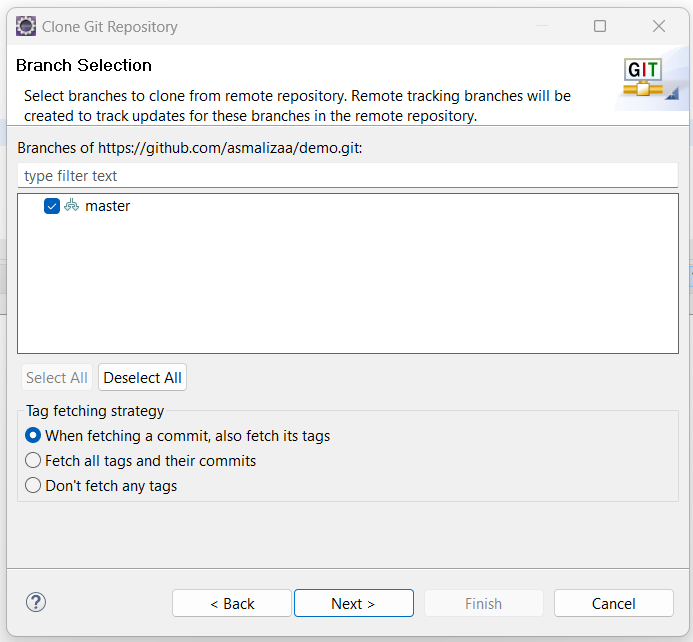Click the Select All button
The height and width of the screenshot is (642, 693).
tap(57, 378)
